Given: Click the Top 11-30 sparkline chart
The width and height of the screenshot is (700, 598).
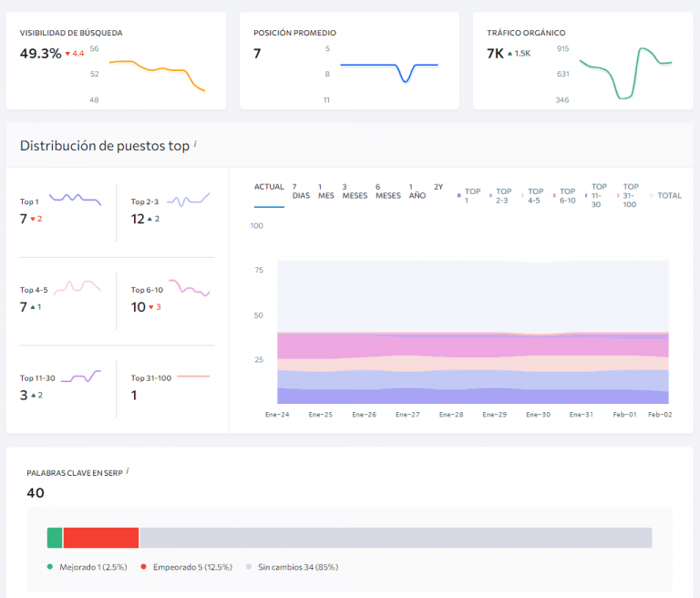Looking at the screenshot, I should click(80, 375).
